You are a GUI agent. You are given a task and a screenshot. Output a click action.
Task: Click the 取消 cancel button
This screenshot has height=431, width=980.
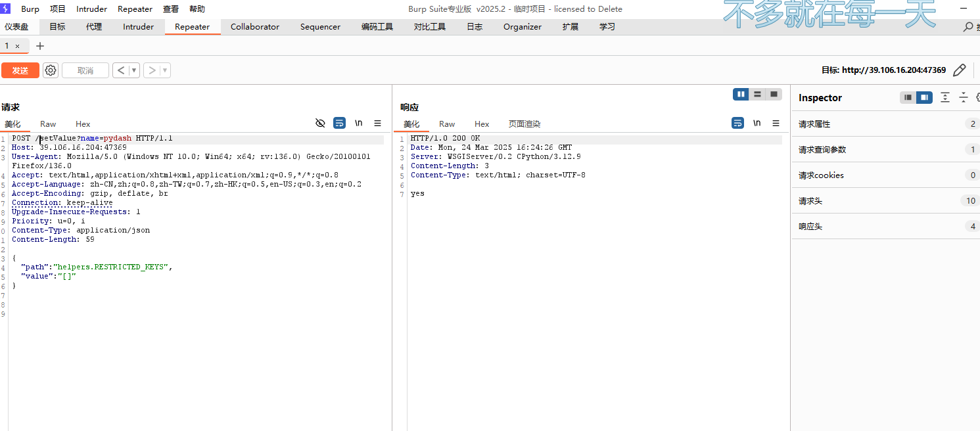[x=85, y=70]
